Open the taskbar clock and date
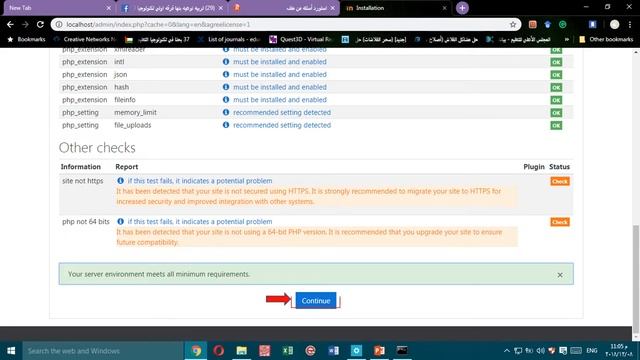Image resolution: width=640 pixels, height=360 pixels. (619, 351)
